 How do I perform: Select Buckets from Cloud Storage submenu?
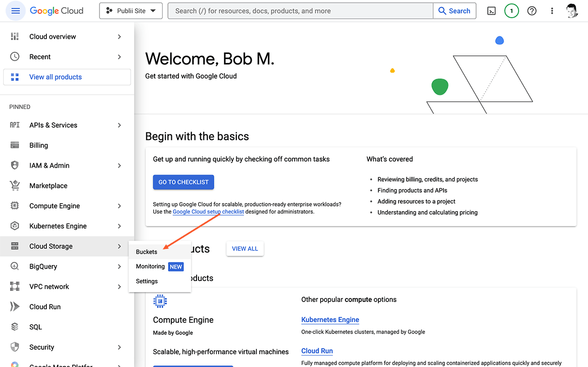146,252
